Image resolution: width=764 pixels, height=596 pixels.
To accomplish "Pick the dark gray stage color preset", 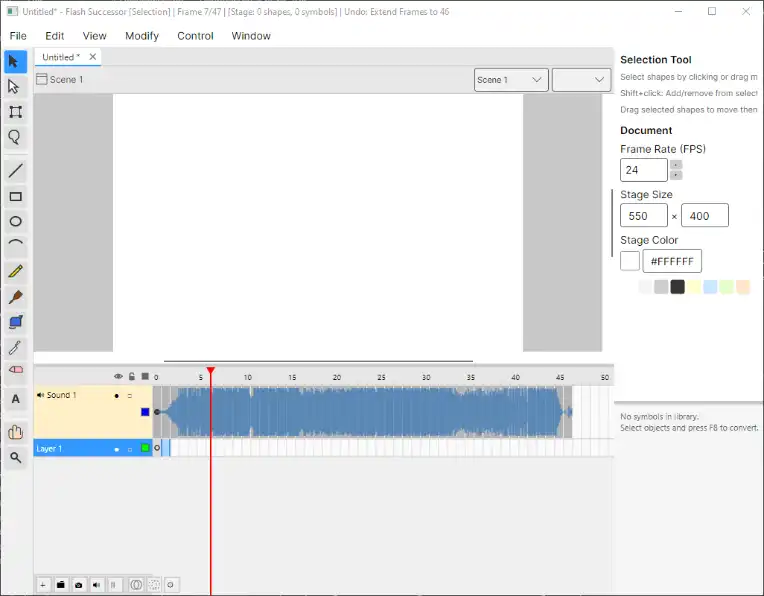I will click(x=677, y=287).
